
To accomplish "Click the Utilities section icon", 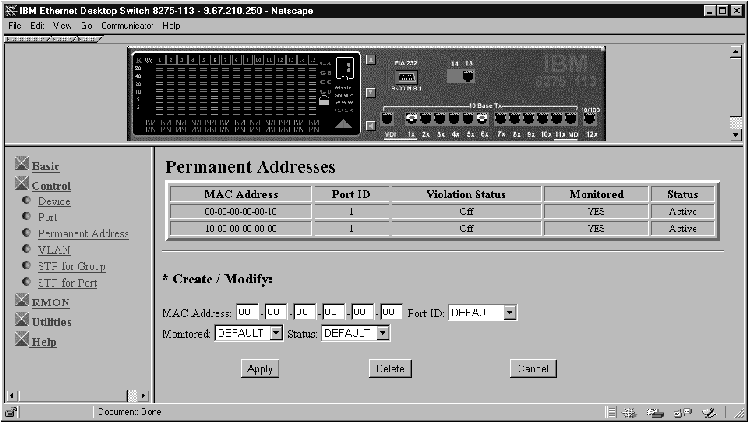I will coord(22,321).
